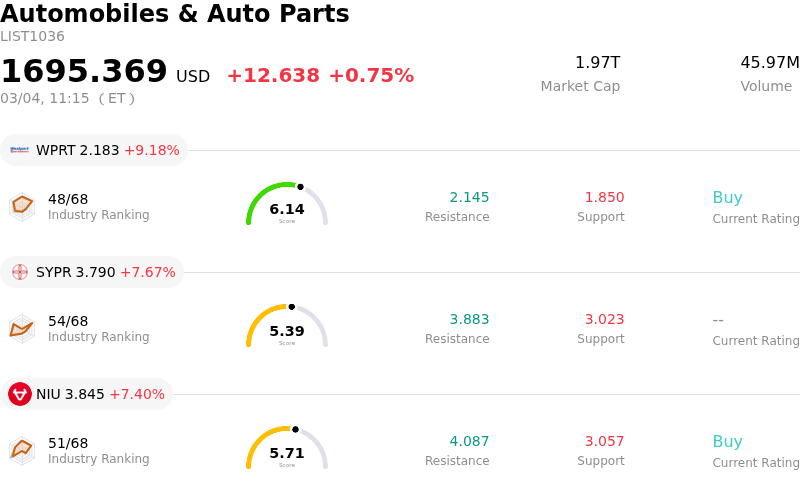Click the SYPR 5.39 score gauge
The width and height of the screenshot is (800, 488).
point(287,328)
